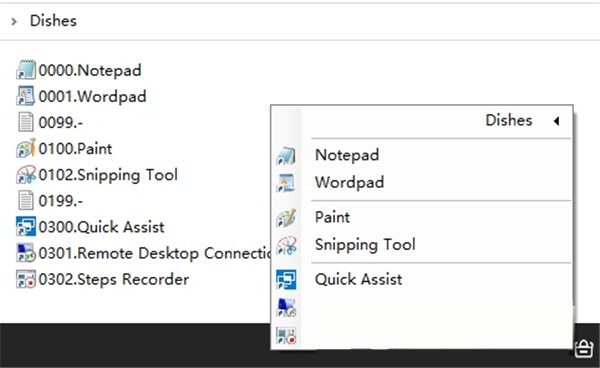Select the 0100.Paint shortcut icon
Screen dimensions: 600x368
(x=26, y=148)
